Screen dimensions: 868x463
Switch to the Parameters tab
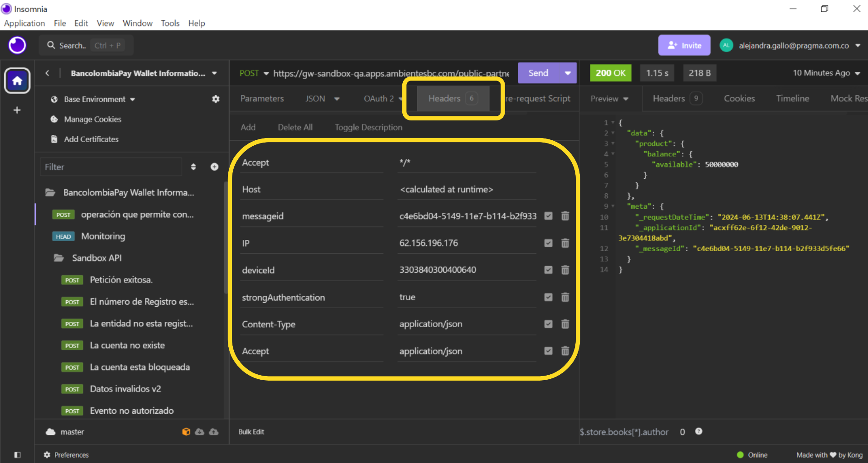[262, 99]
